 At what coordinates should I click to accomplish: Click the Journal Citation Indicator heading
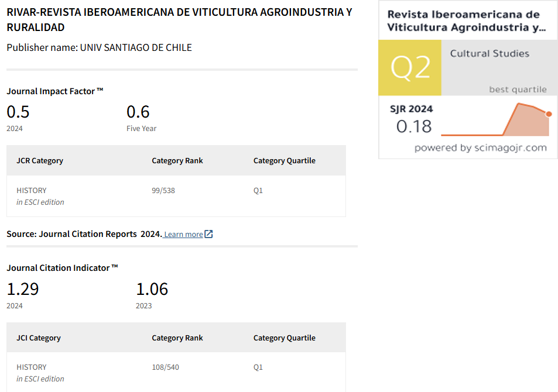[62, 267]
